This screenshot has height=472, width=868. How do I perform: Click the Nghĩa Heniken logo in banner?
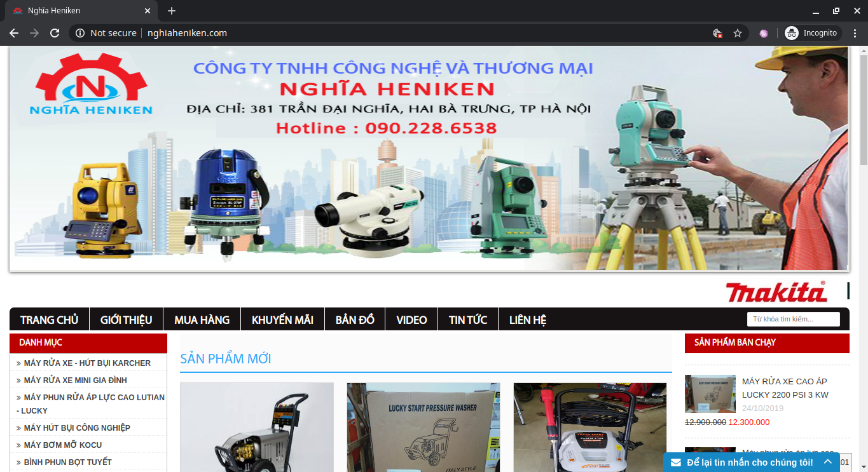[x=91, y=85]
